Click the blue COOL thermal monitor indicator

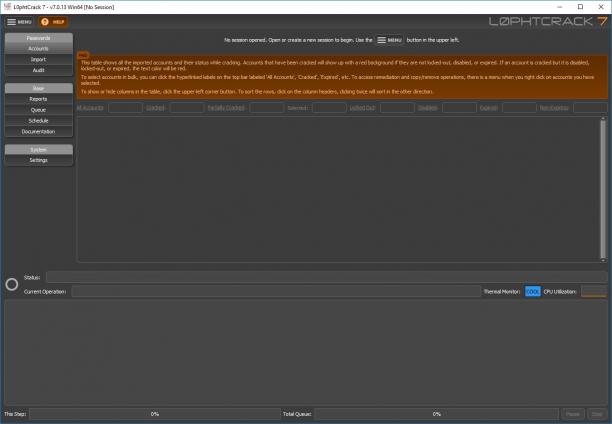(x=532, y=292)
